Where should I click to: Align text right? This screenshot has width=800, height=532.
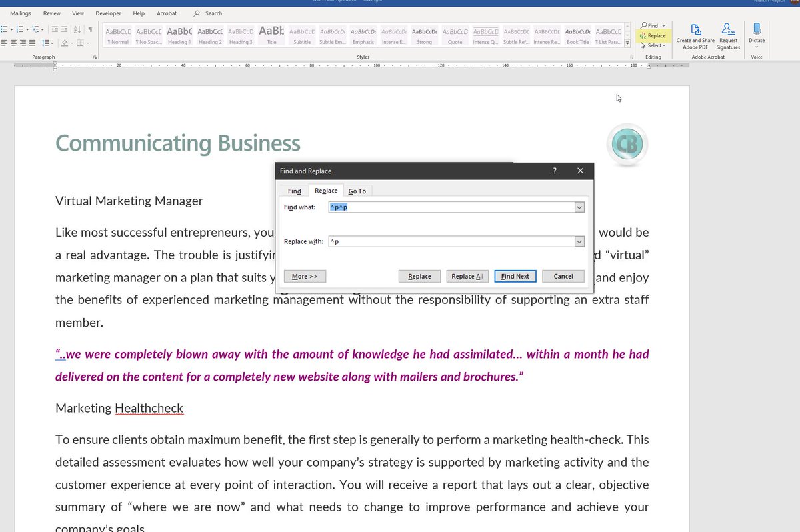point(23,43)
